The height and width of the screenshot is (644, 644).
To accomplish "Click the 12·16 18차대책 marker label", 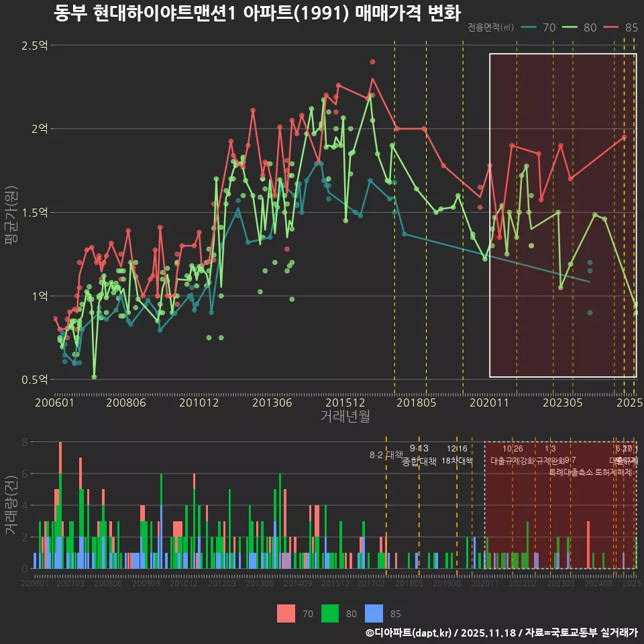I will [x=457, y=455].
